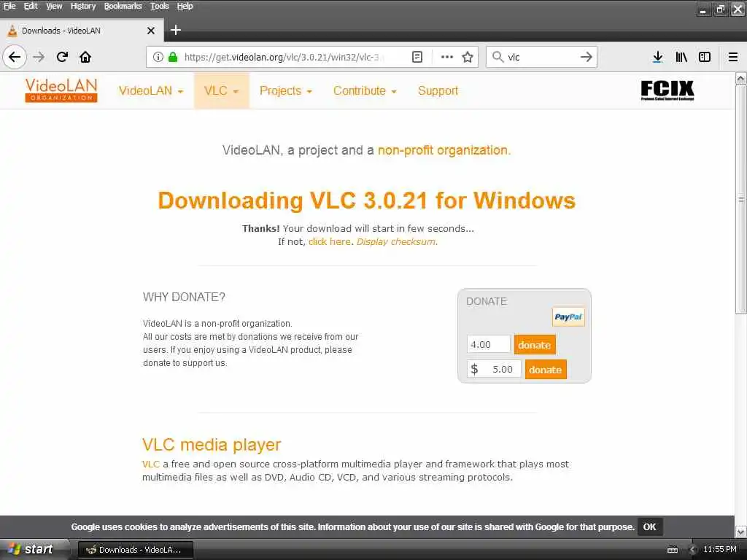
Task: Show site information via the info icon
Action: pyautogui.click(x=158, y=57)
